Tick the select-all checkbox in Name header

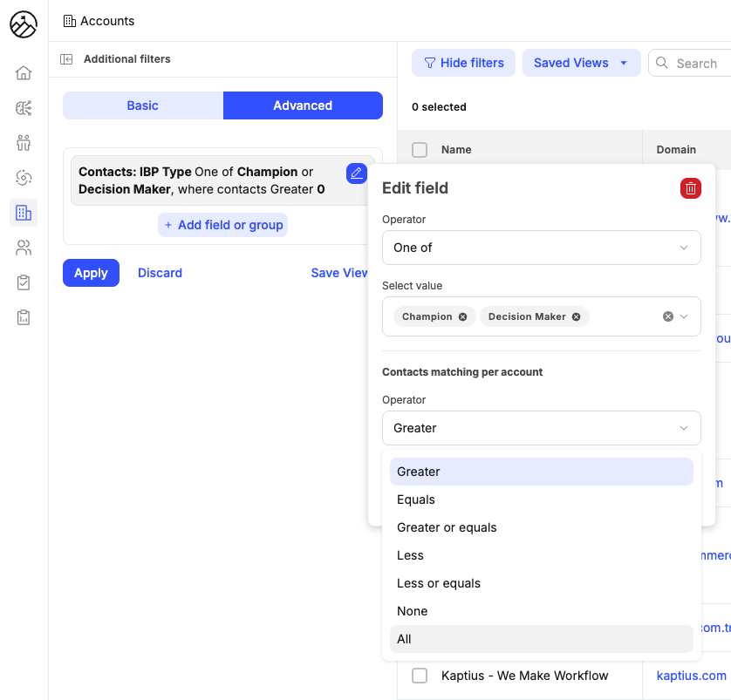pos(420,150)
